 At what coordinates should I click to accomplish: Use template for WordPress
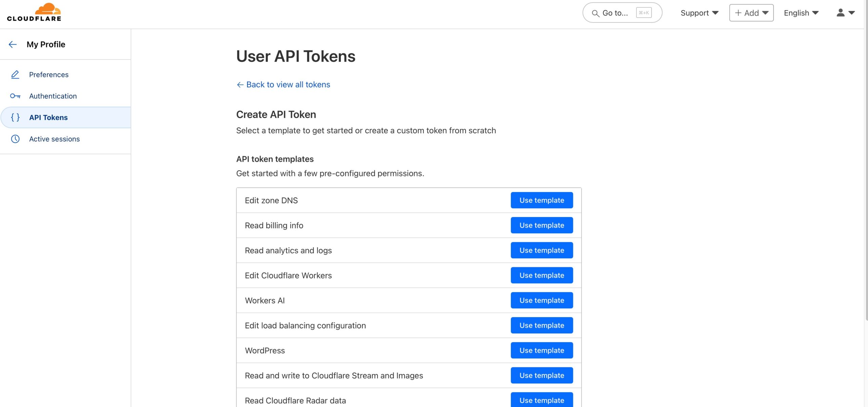[542, 350]
